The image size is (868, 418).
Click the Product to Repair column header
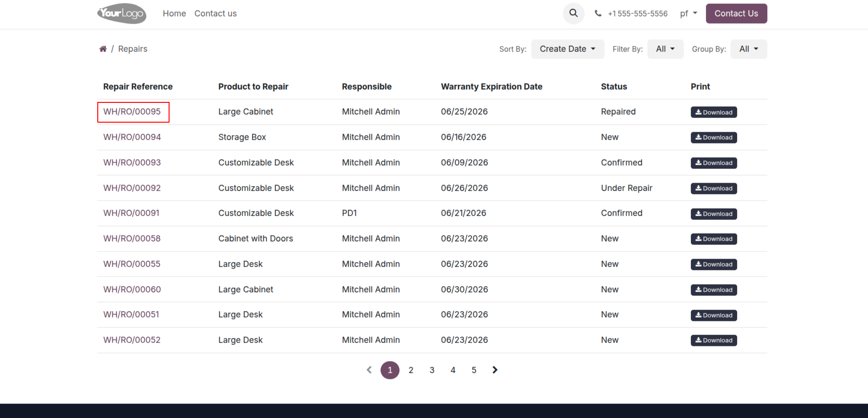point(253,87)
